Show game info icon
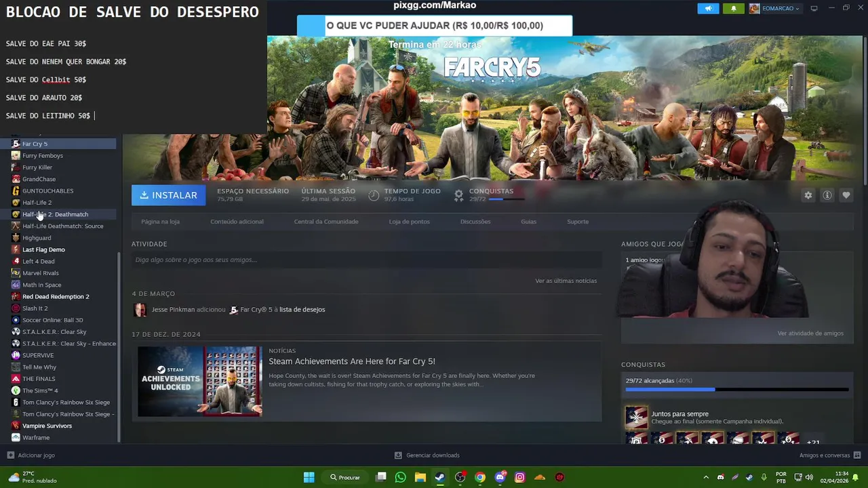 coord(827,195)
